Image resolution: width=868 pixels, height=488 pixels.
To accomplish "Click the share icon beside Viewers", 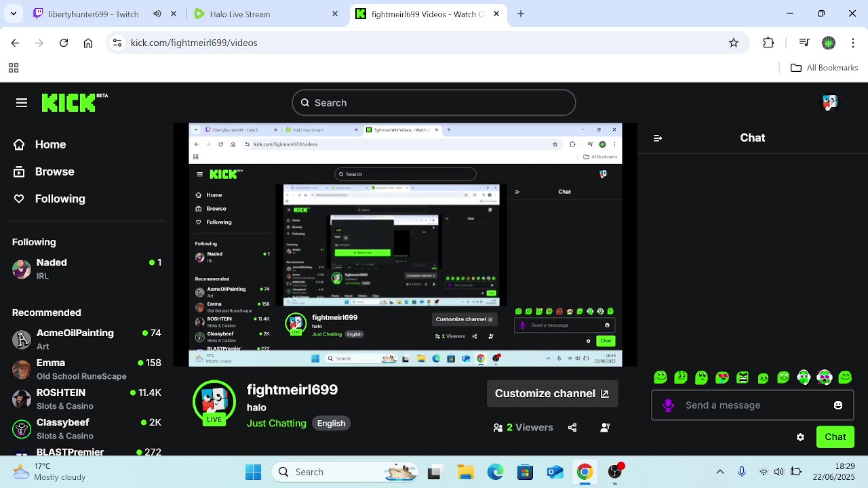I will [x=572, y=428].
